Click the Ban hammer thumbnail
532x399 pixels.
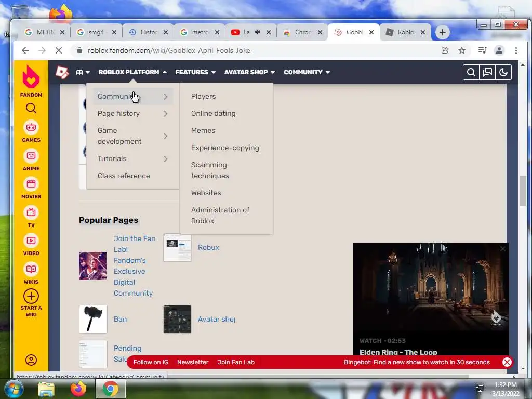(x=93, y=319)
